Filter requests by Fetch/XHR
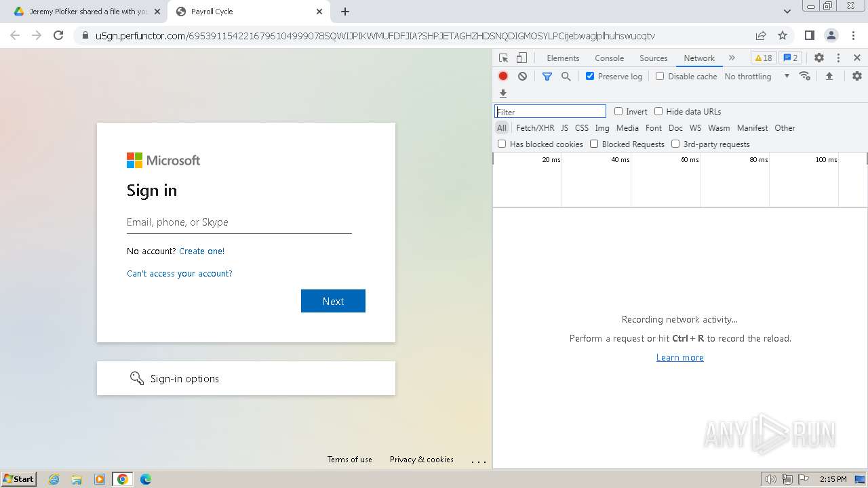 pyautogui.click(x=535, y=128)
